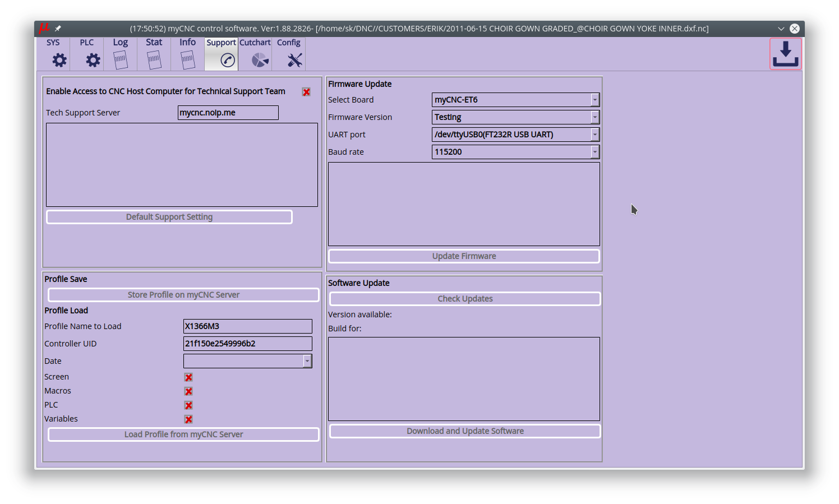The height and width of the screenshot is (504, 839).
Task: Toggle the Screen checkbox in Profile Load
Action: tap(188, 377)
